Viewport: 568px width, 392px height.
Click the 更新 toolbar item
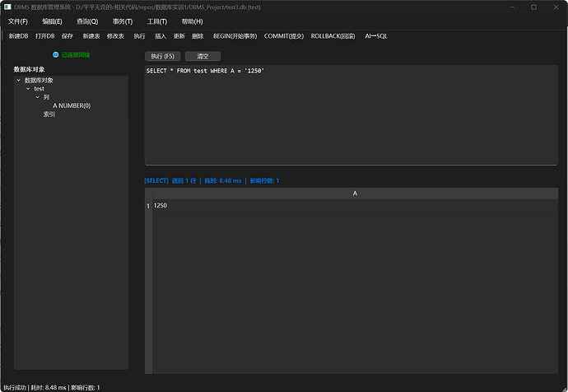(x=179, y=36)
